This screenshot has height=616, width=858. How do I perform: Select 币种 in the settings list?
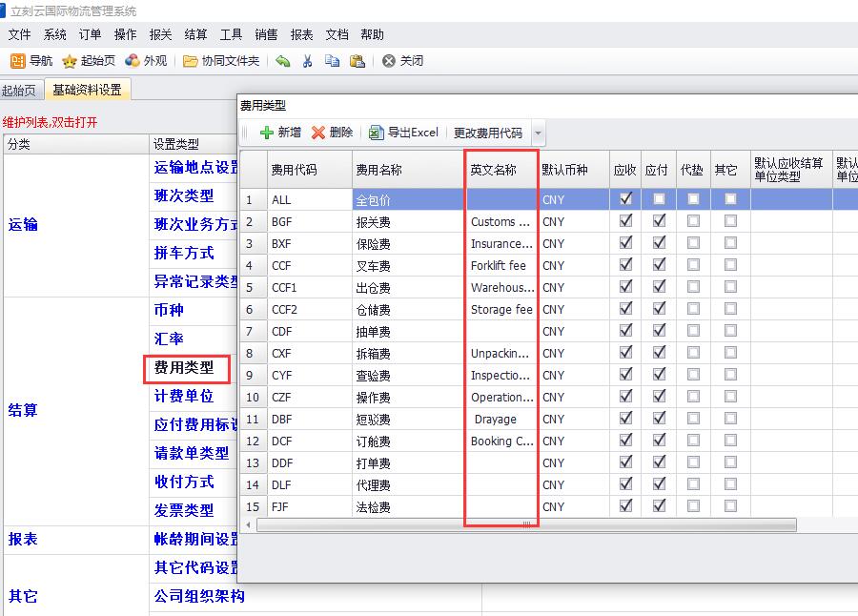click(169, 311)
